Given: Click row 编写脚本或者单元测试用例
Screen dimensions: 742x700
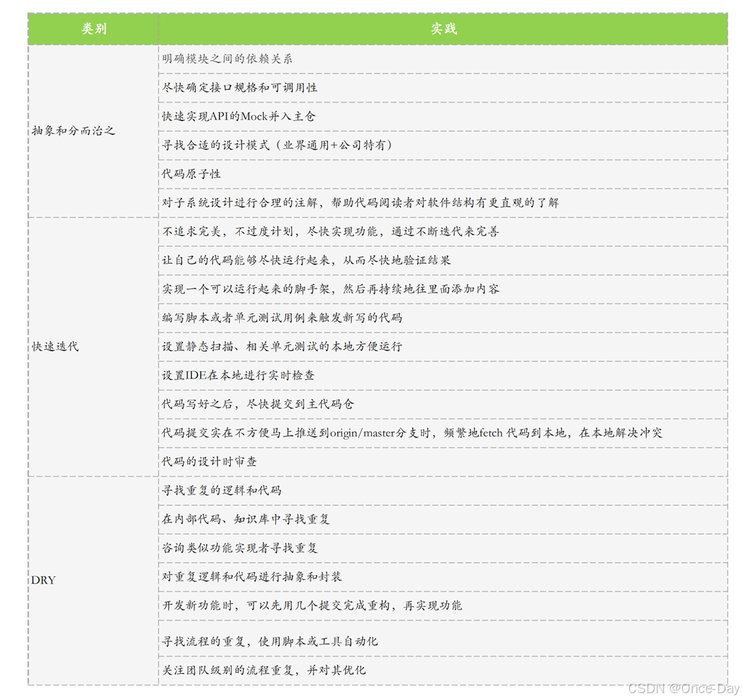Looking at the screenshot, I should (443, 318).
